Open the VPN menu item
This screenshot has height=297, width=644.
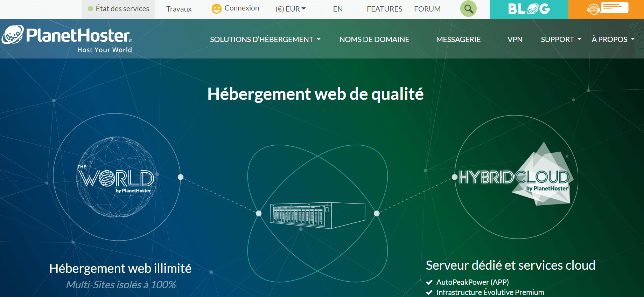click(515, 40)
